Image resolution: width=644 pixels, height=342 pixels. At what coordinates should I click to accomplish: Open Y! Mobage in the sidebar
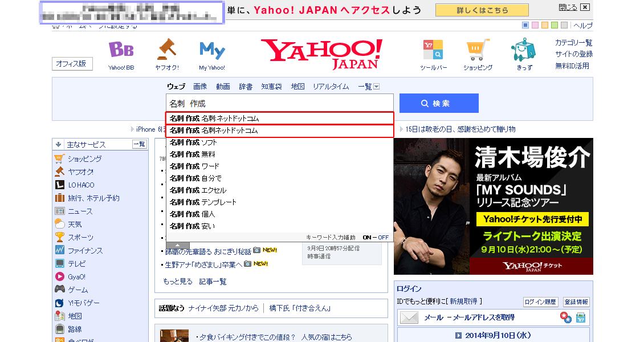pyautogui.click(x=83, y=303)
